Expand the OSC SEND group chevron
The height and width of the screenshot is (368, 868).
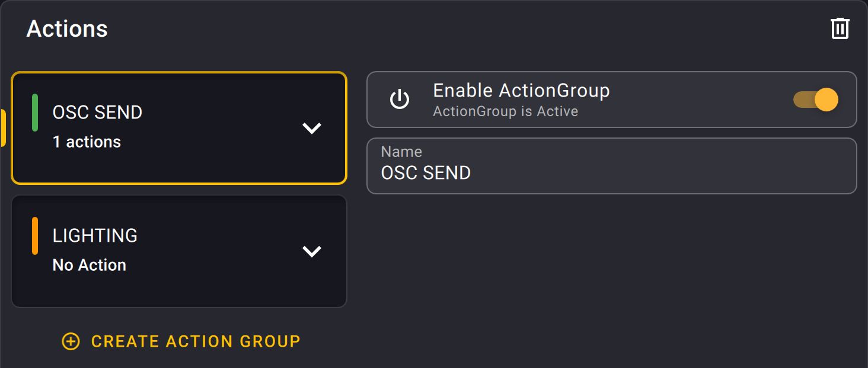(312, 128)
